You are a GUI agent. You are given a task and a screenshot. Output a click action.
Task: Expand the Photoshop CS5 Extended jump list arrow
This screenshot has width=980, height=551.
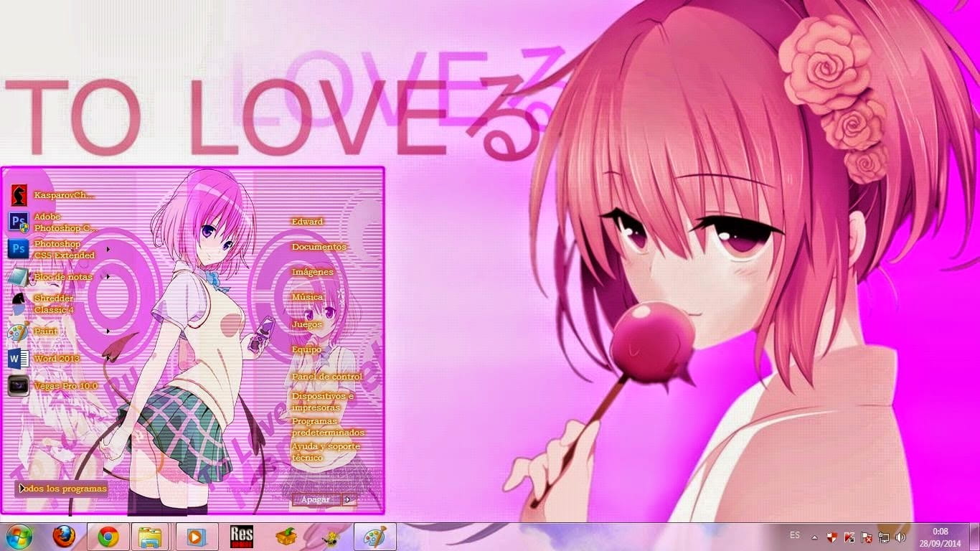108,250
